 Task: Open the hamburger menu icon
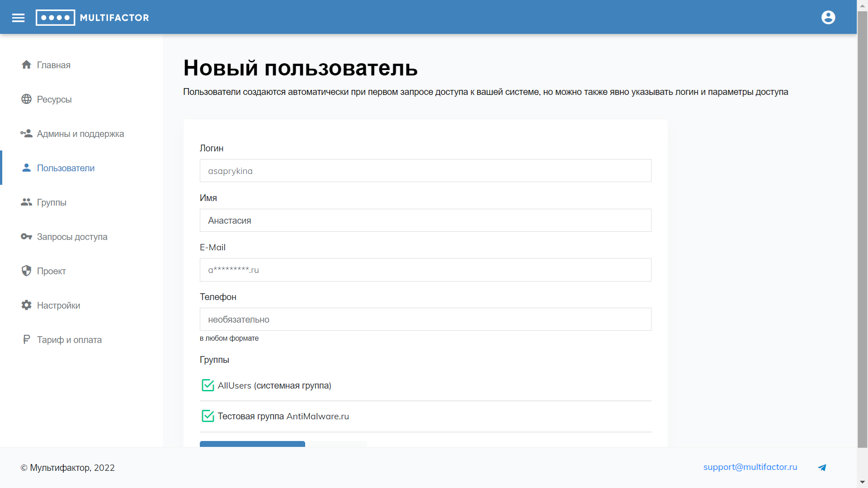18,18
